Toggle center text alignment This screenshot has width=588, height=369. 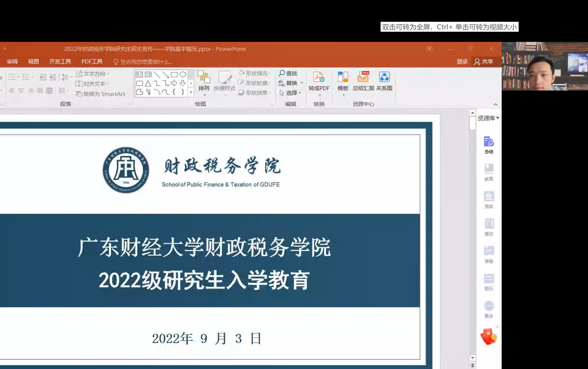(21, 91)
